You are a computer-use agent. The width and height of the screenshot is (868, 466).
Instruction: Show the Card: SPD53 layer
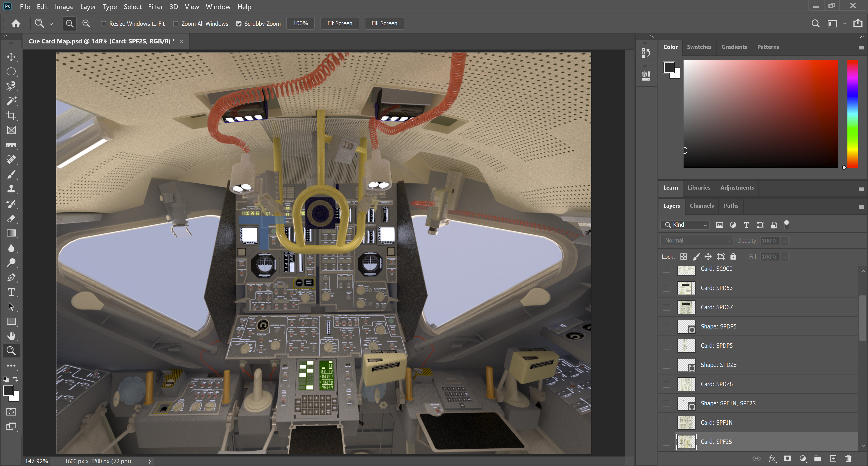point(667,288)
